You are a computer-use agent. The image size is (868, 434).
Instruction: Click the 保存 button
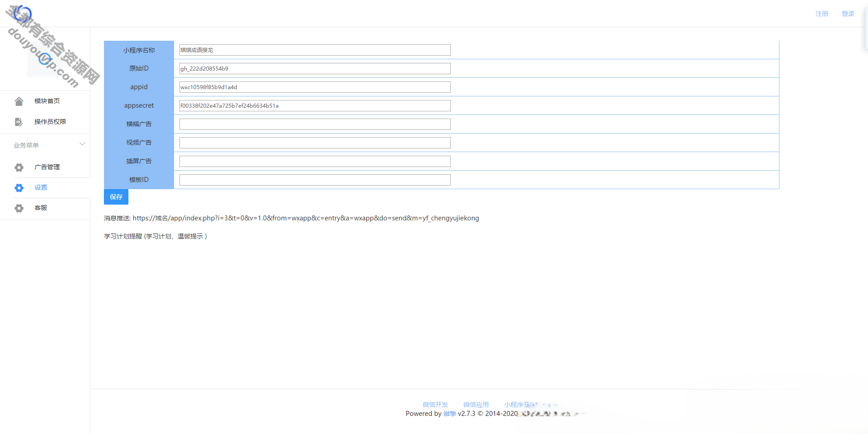click(116, 197)
